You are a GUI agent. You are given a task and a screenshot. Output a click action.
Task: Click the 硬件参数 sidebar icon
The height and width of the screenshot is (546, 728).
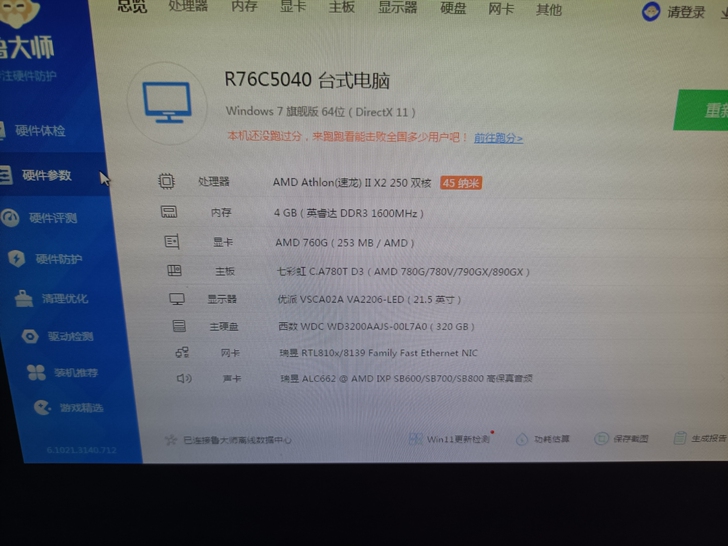click(x=6, y=175)
